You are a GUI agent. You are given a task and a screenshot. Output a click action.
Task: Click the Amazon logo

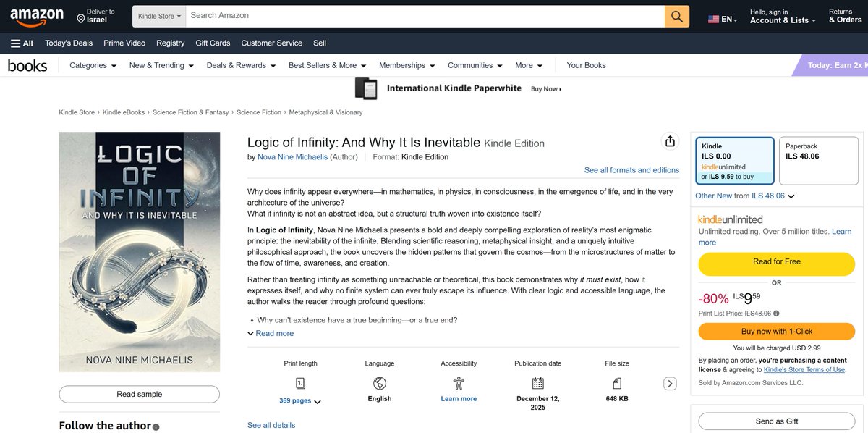click(x=37, y=17)
